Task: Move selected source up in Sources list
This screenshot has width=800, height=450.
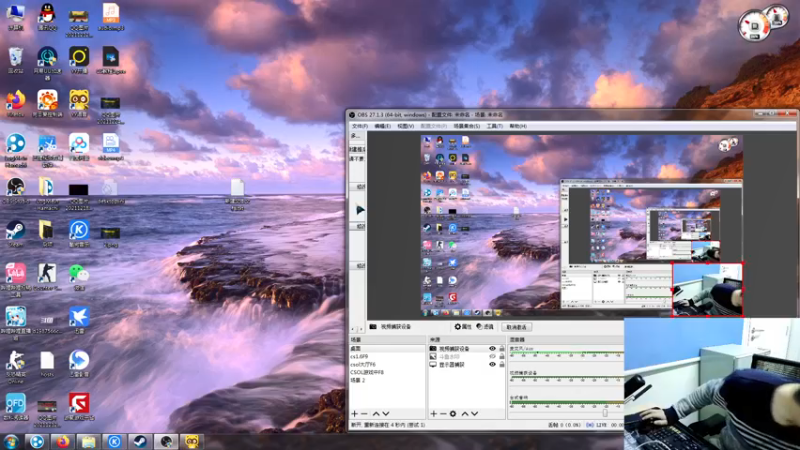Action: [x=465, y=414]
